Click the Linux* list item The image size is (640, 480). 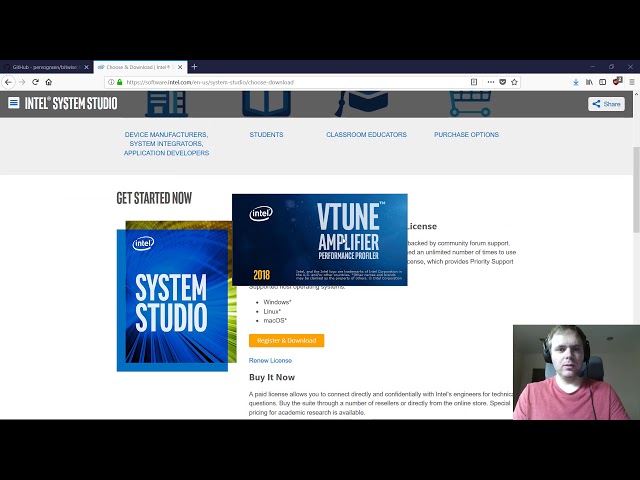tap(272, 311)
